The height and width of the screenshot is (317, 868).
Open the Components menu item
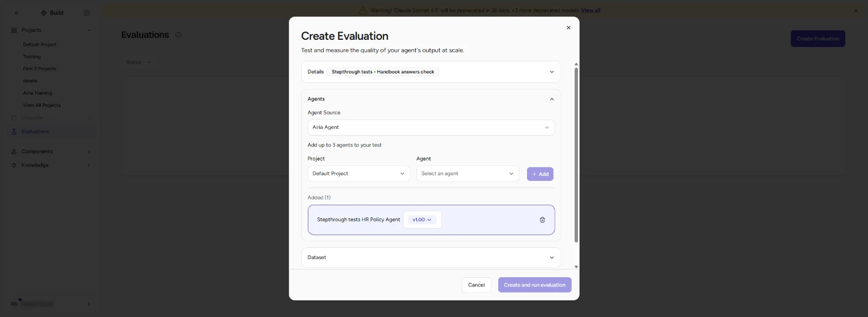point(51,152)
